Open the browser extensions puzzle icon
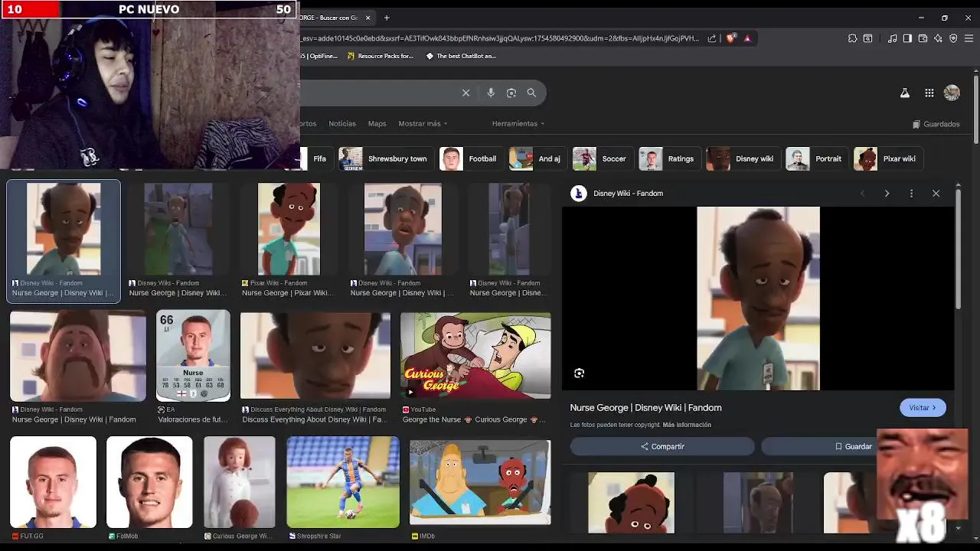The image size is (980, 551). (852, 38)
